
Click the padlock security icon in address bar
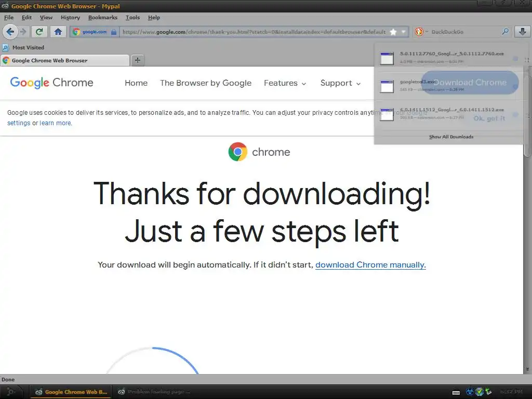point(114,32)
